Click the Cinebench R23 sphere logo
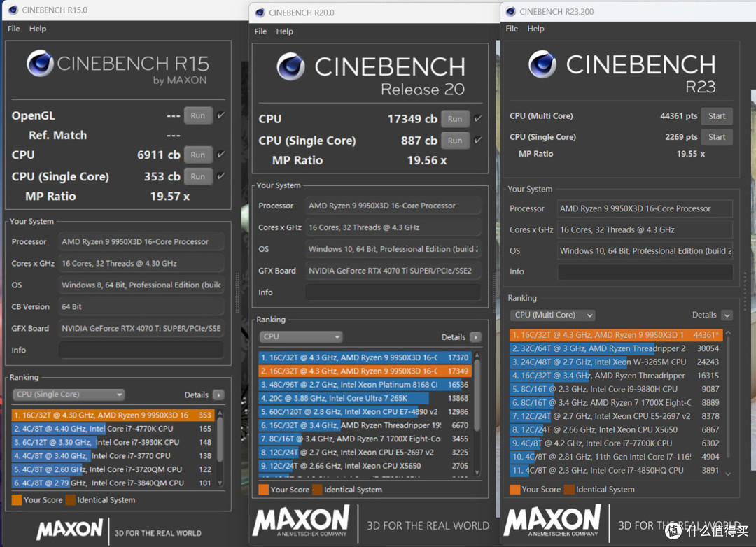756x547 pixels. pyautogui.click(x=542, y=64)
